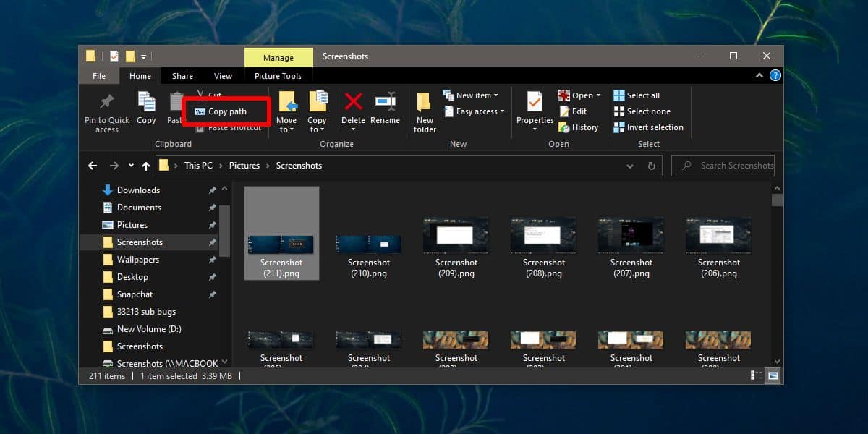The height and width of the screenshot is (434, 868).
Task: Open the New item dropdown
Action: click(469, 95)
